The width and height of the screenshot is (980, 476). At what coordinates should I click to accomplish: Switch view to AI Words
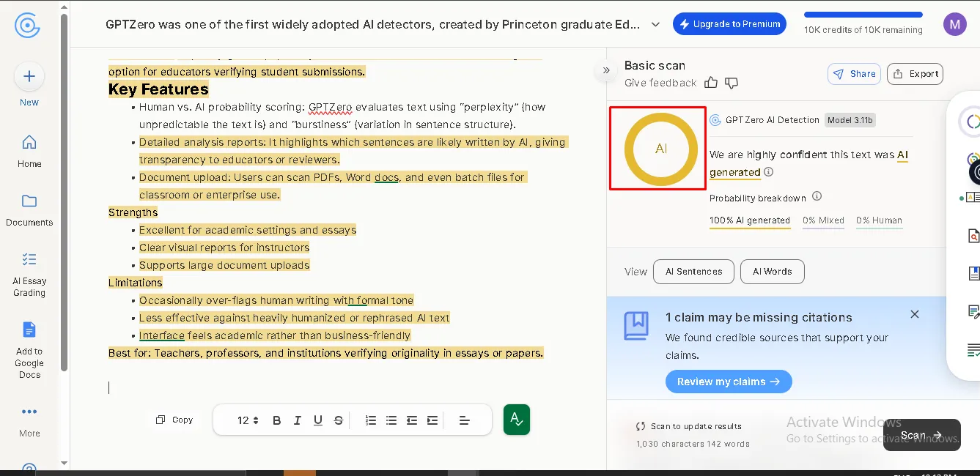tap(772, 272)
